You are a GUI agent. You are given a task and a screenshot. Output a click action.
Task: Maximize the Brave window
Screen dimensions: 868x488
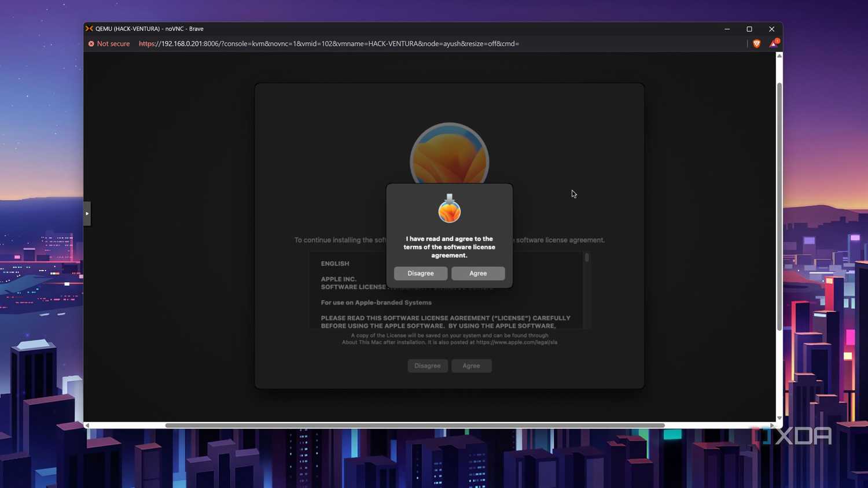(x=749, y=29)
